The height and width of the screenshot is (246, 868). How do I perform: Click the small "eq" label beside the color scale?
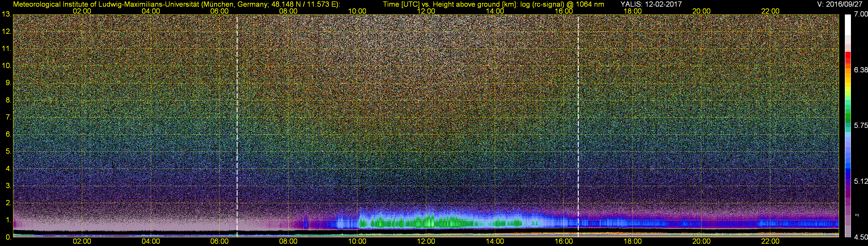pos(857,215)
